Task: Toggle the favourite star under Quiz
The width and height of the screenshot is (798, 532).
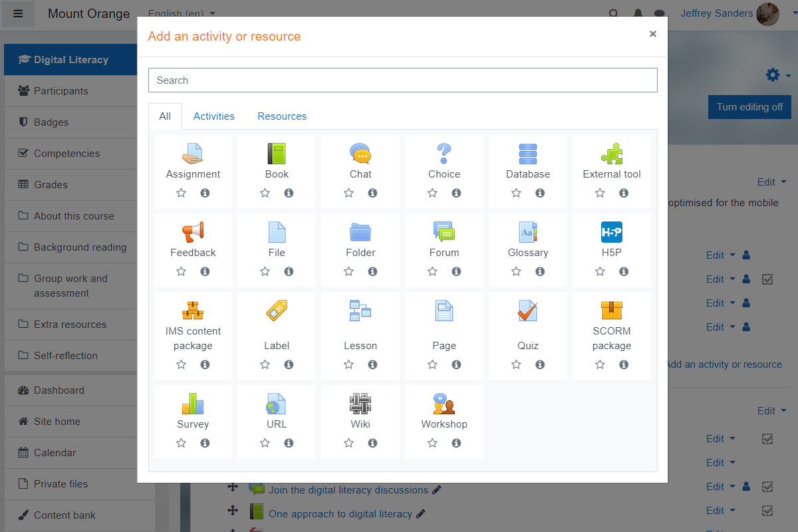Action: coord(515,364)
